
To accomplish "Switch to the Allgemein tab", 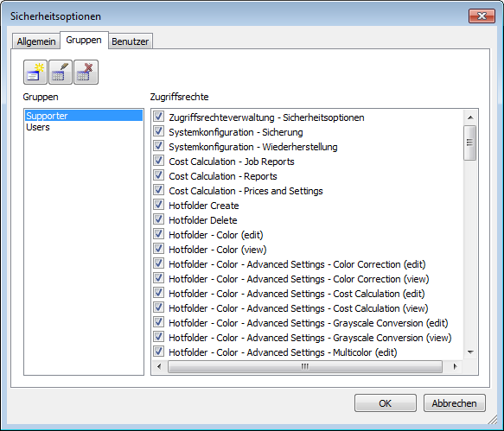I will (x=36, y=41).
